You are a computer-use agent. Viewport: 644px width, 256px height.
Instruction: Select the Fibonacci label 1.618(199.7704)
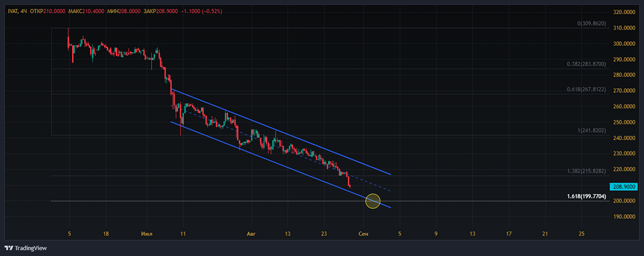point(586,197)
